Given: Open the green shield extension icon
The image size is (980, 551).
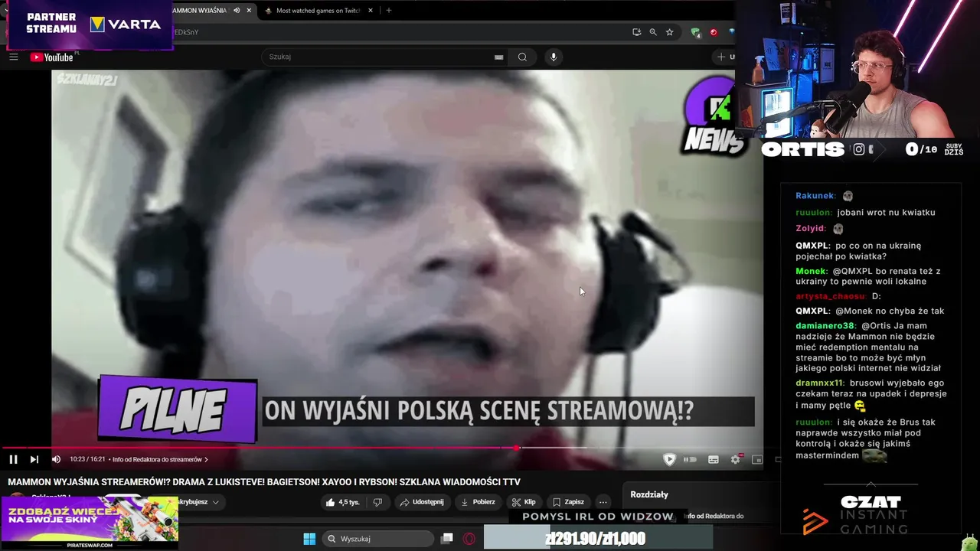Looking at the screenshot, I should point(695,32).
